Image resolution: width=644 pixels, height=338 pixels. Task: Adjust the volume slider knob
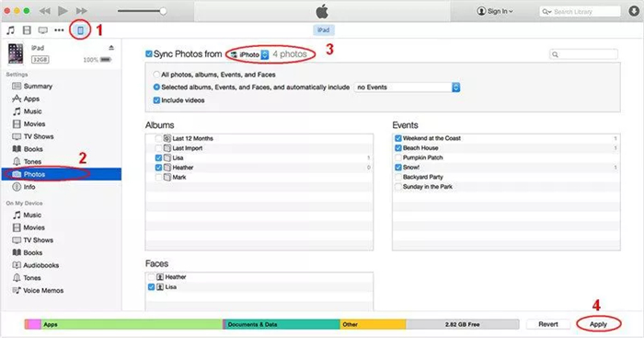point(163,11)
